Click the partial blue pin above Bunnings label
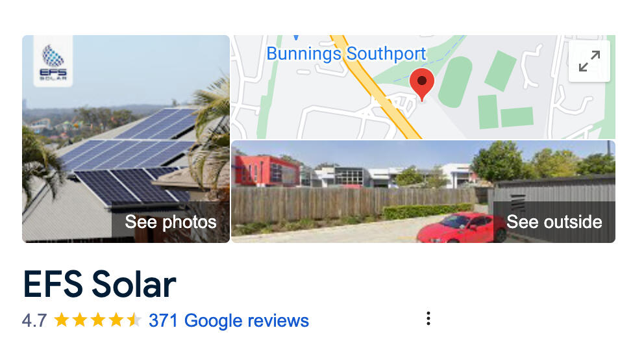Screen dimensions: 644x343 (296, 38)
